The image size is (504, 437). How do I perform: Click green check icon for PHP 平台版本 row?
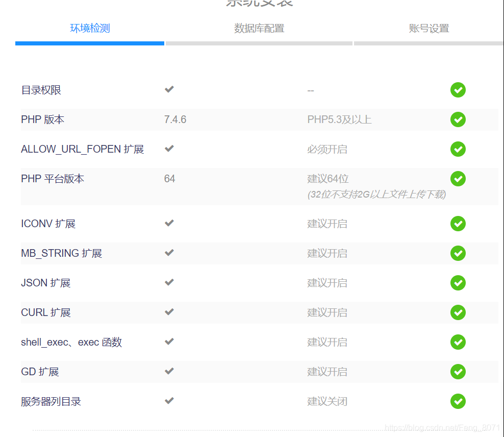(x=458, y=179)
